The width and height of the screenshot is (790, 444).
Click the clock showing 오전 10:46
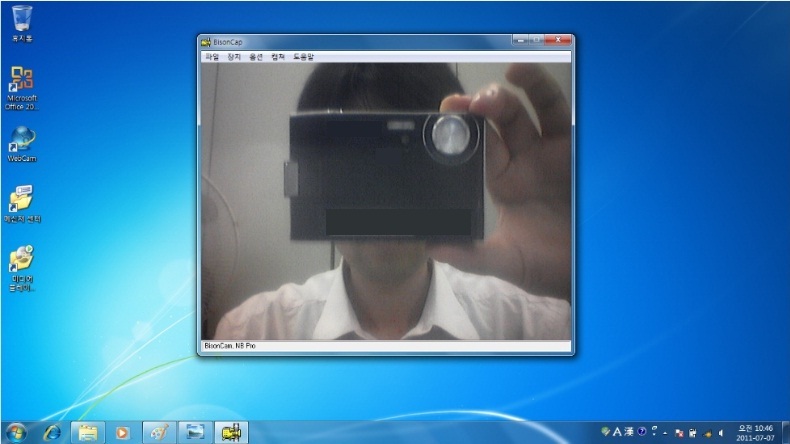click(755, 433)
